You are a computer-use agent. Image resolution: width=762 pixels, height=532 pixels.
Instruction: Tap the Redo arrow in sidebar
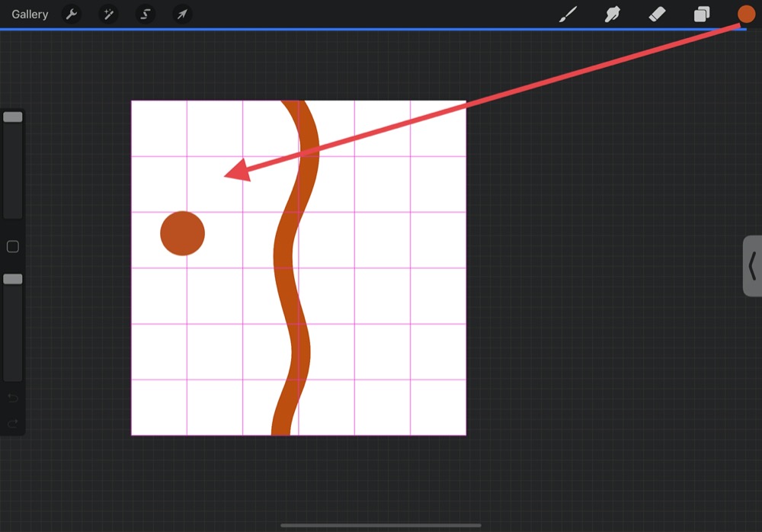tap(13, 423)
